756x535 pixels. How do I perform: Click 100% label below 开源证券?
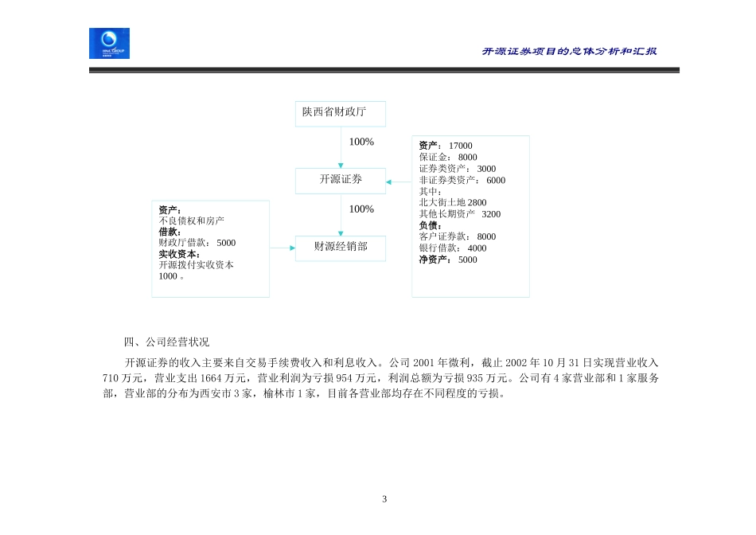361,209
